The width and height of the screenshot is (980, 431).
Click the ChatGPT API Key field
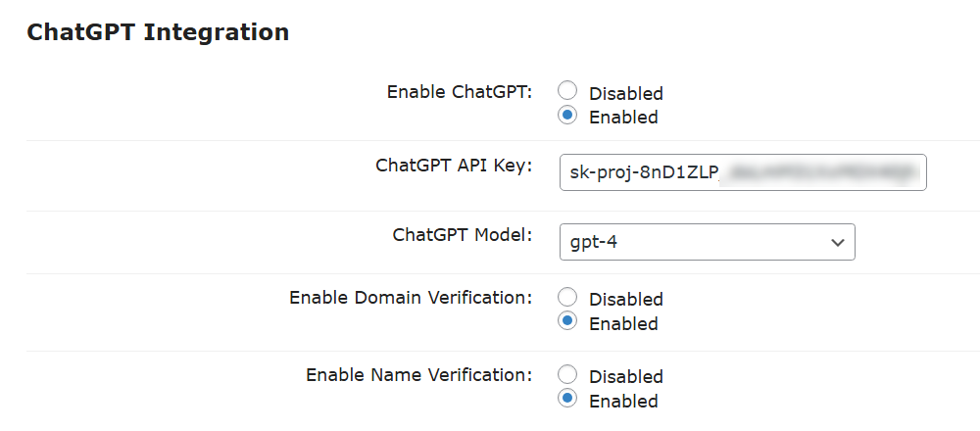[x=743, y=172]
